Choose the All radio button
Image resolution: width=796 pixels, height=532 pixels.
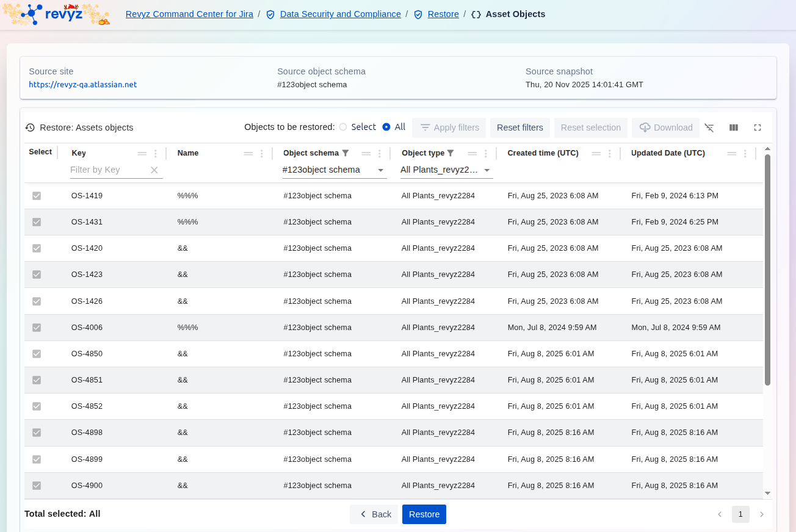coord(386,127)
